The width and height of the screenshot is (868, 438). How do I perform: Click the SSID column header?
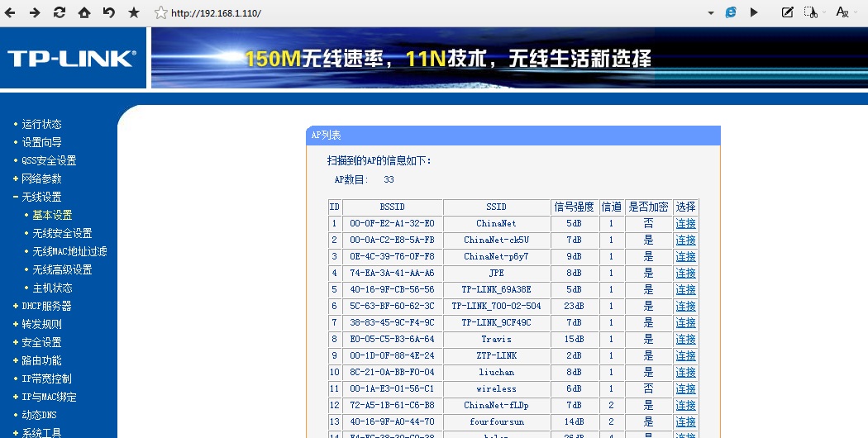[x=497, y=207]
